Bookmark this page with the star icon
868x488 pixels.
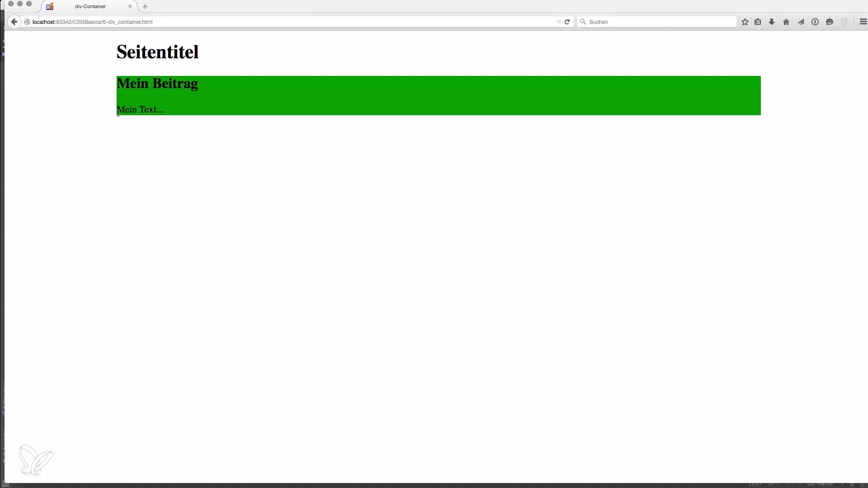[x=745, y=22]
